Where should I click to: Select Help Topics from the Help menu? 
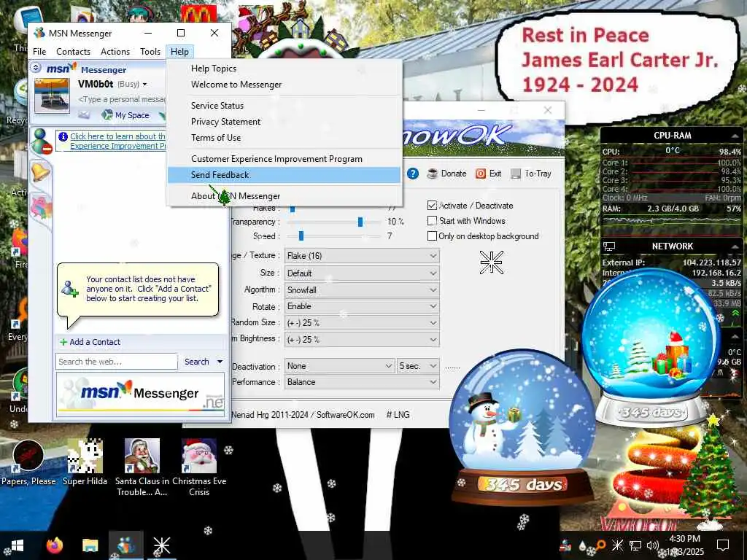(x=284, y=69)
